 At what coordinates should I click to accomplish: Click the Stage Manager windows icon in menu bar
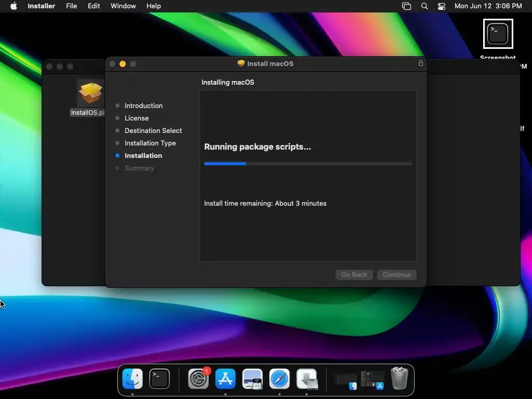tap(406, 6)
